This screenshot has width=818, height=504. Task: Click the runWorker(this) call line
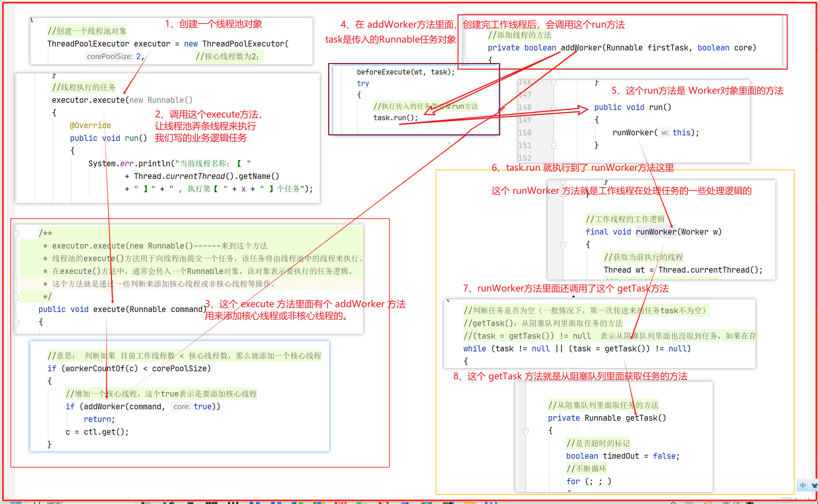(656, 133)
